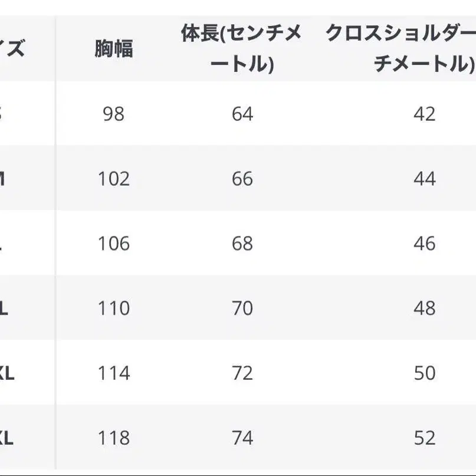Viewport: 476px width, 476px height.
Task: Select chest width cell 102
Action: pyautogui.click(x=113, y=178)
